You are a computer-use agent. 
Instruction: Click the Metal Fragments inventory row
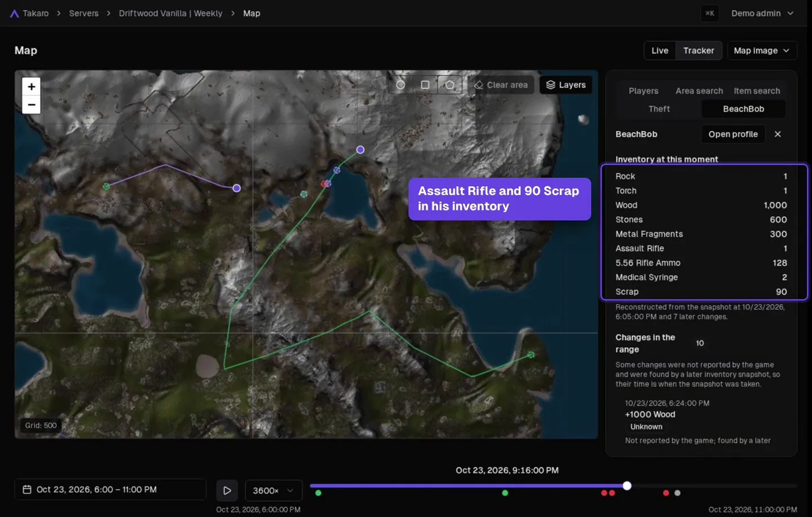point(701,234)
